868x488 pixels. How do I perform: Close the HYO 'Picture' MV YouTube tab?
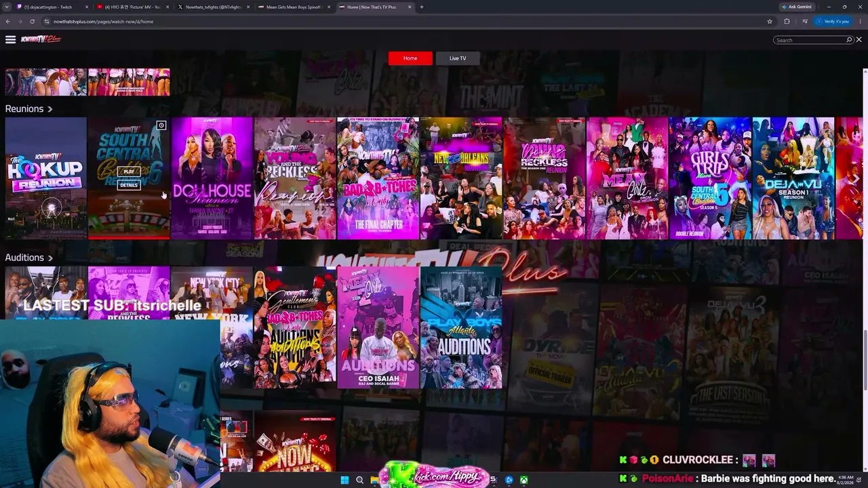click(x=167, y=7)
